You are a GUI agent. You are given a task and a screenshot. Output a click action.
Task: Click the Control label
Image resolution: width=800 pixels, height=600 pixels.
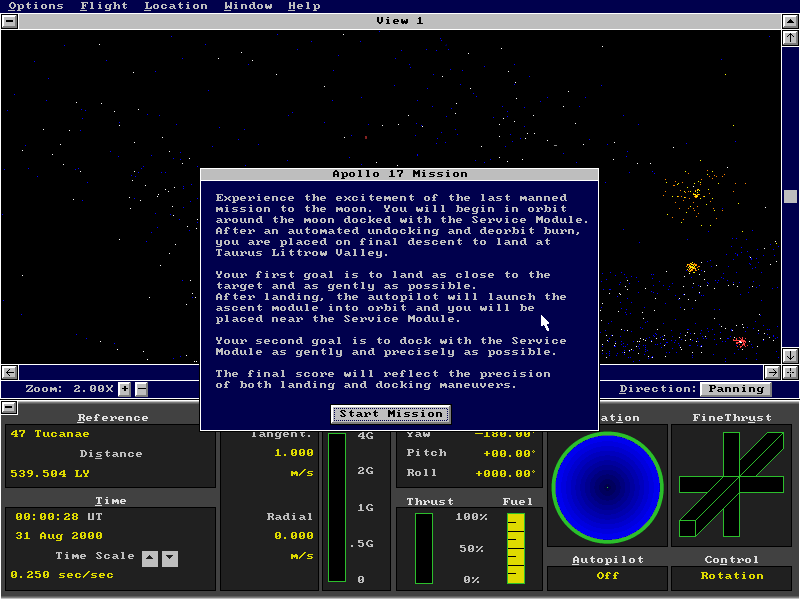tap(732, 560)
